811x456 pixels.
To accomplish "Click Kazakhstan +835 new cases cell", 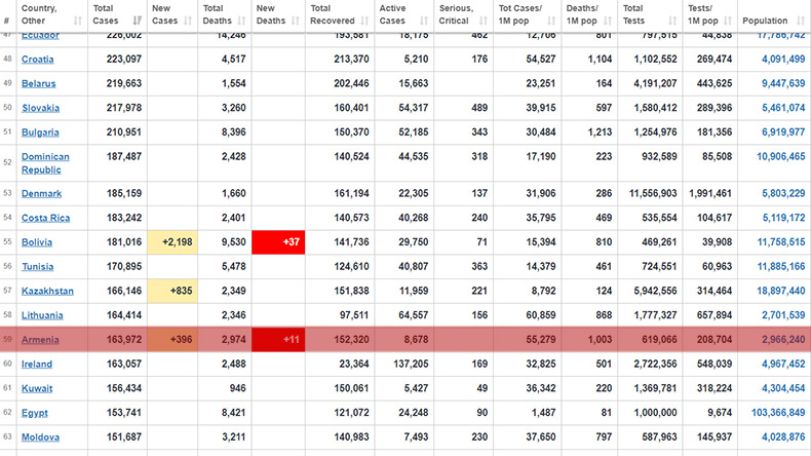I will click(x=172, y=291).
